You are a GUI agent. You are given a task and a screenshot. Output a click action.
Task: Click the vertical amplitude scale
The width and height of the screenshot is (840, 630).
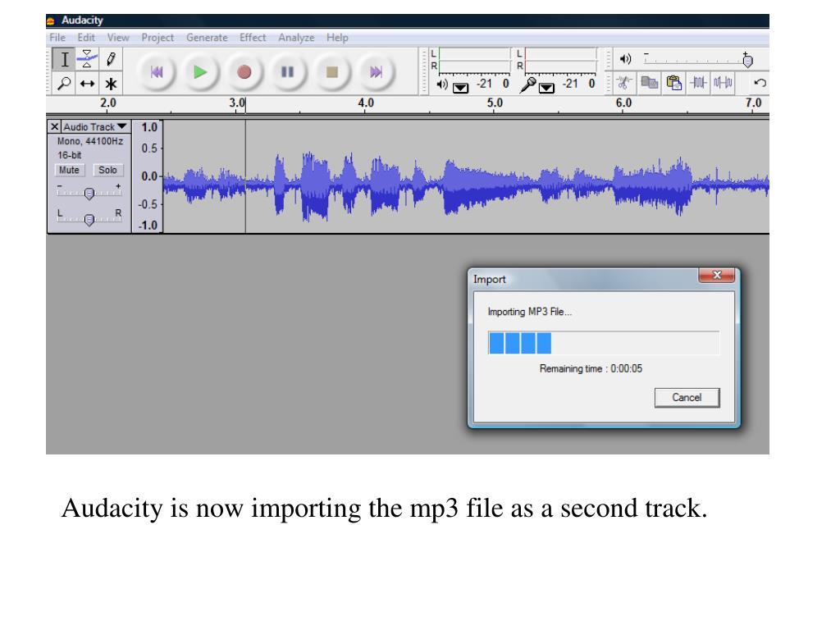[148, 177]
